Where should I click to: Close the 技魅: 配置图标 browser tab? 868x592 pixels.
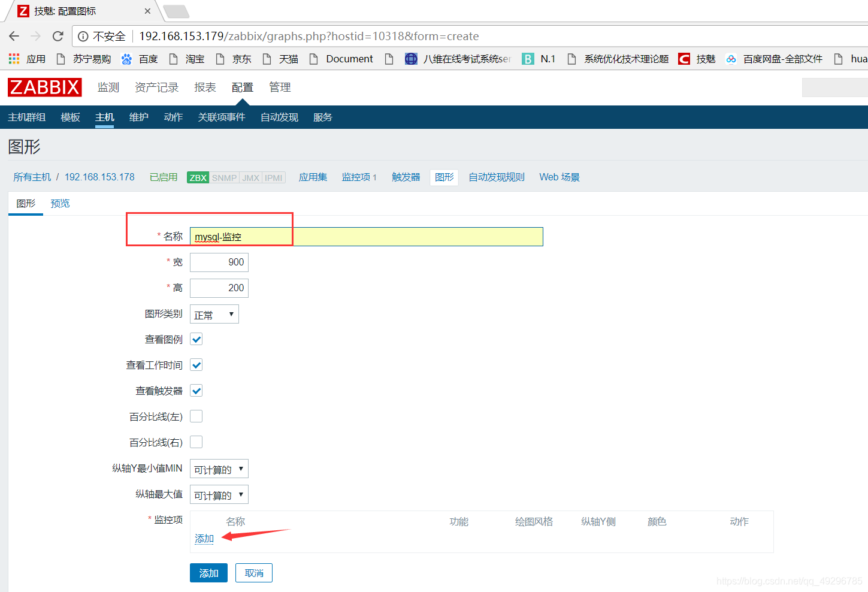pyautogui.click(x=147, y=11)
